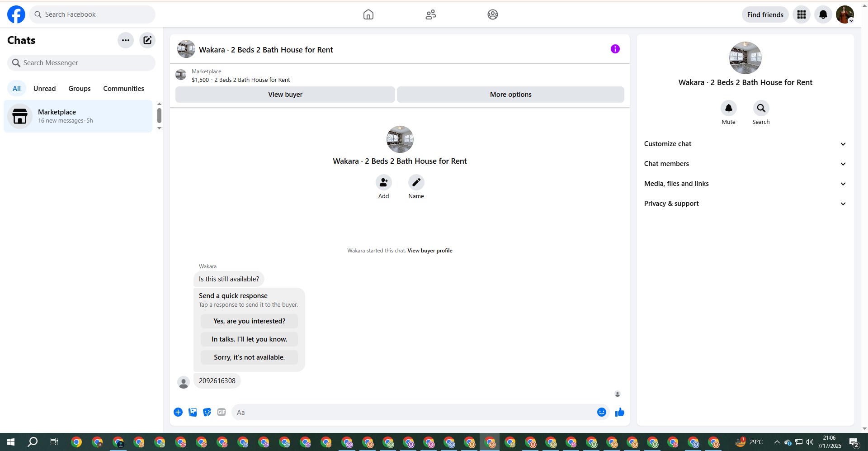Image resolution: width=868 pixels, height=451 pixels.
Task: Open the volume control in system tray
Action: 810,442
